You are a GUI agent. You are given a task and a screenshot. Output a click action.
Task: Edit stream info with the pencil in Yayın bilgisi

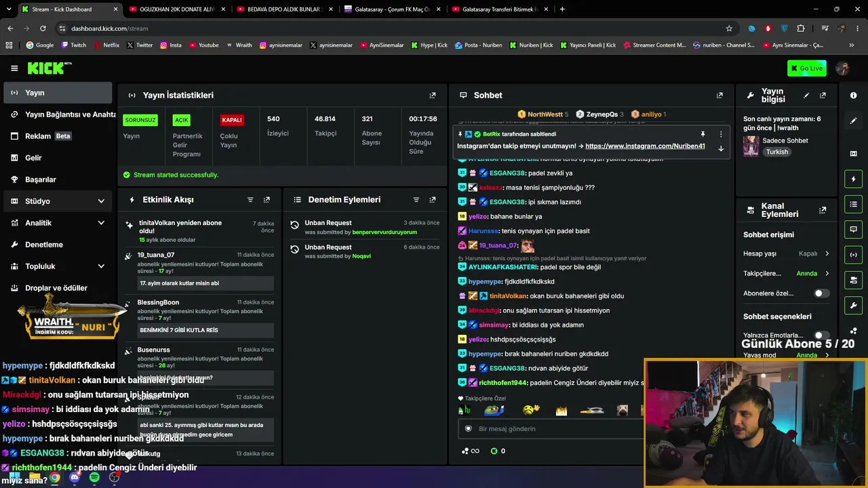(806, 96)
